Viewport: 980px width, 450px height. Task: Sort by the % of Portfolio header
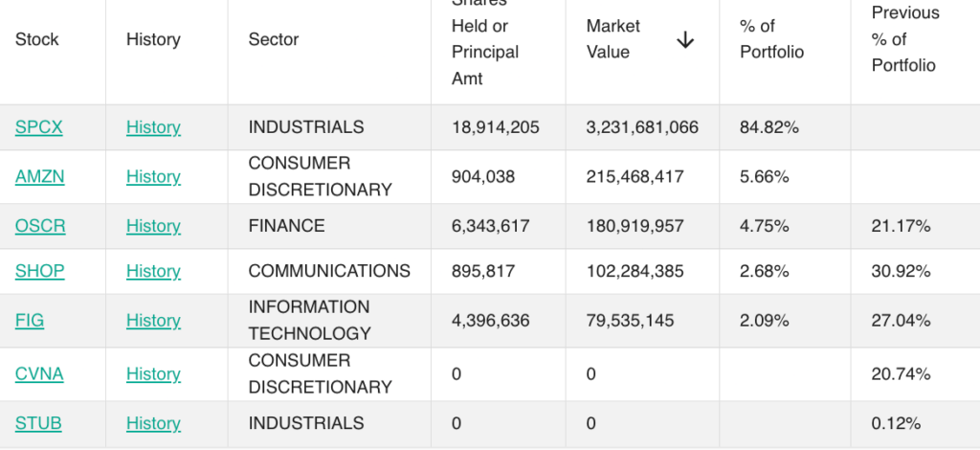[772, 38]
